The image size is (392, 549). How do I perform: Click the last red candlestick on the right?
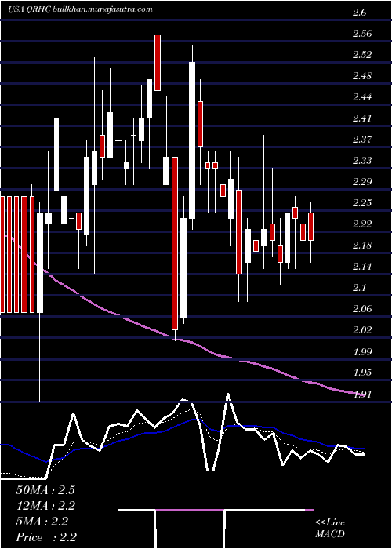click(310, 227)
